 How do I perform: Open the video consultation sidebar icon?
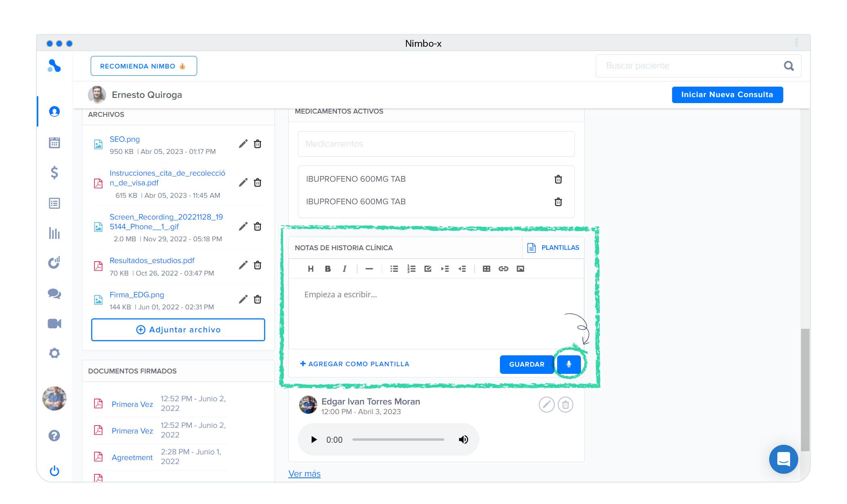(x=54, y=324)
